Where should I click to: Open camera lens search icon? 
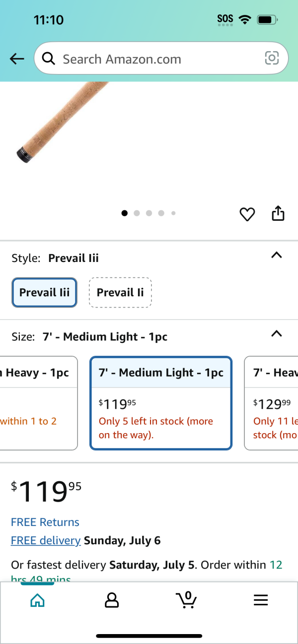(272, 59)
